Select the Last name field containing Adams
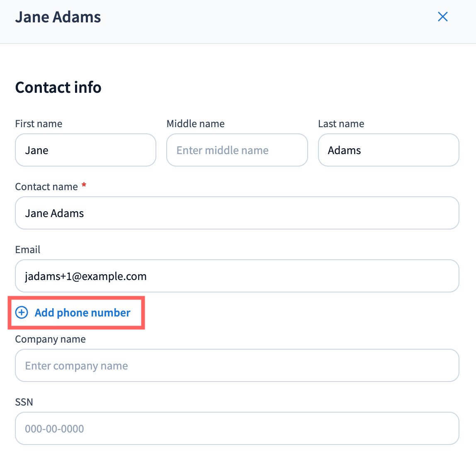This screenshot has height=459, width=476. [388, 150]
